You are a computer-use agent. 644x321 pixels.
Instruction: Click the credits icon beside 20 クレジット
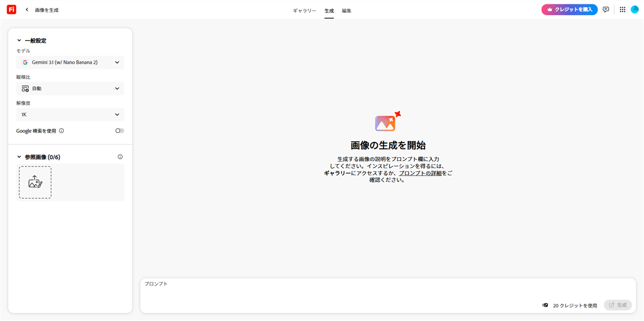[545, 305]
